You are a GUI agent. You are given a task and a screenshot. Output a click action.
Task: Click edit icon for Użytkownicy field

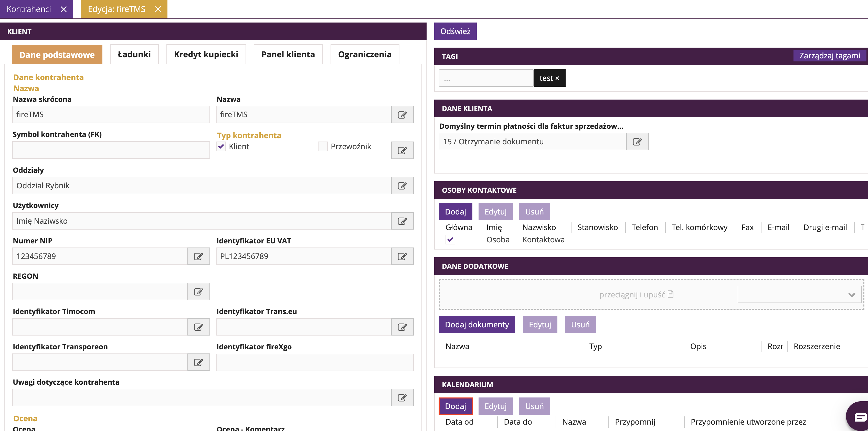point(402,221)
